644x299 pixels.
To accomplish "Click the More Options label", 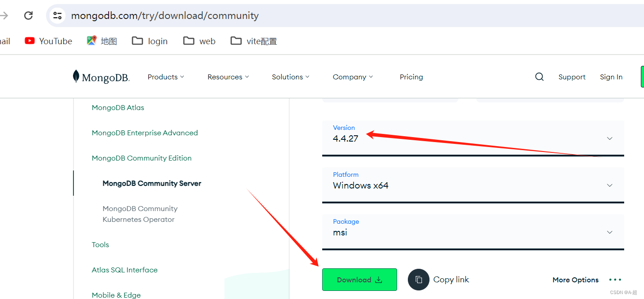I will click(x=575, y=280).
